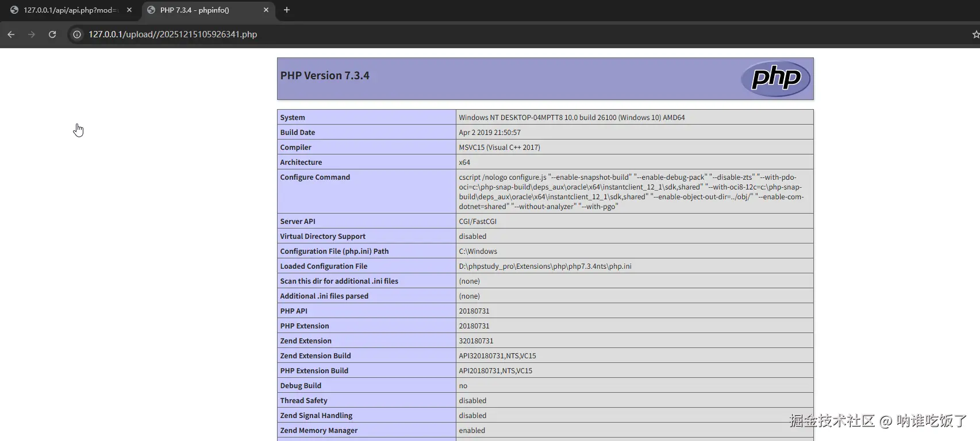Image resolution: width=980 pixels, height=441 pixels.
Task: Click the 320180731 Zend Extension value
Action: (476, 341)
